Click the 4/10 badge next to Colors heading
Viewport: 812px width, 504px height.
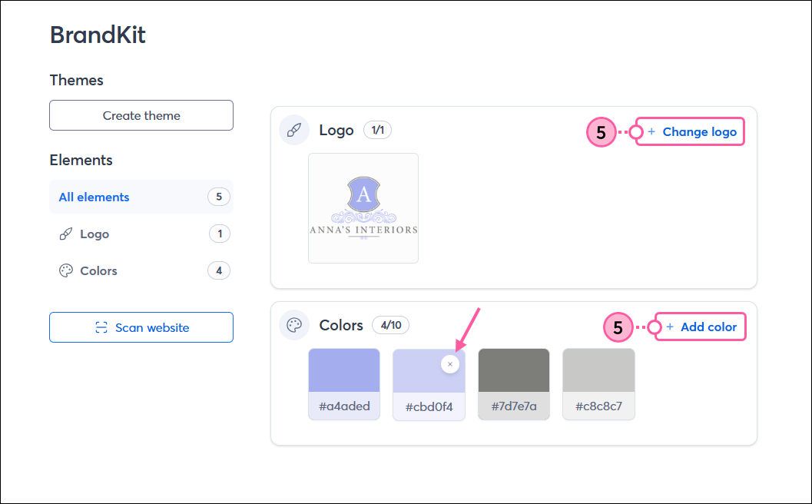pyautogui.click(x=390, y=325)
